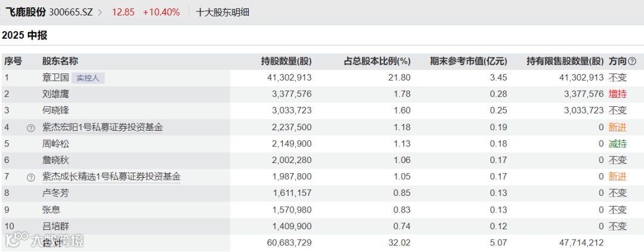Open 紫杰宏阳1号私募证券投资基金 link
The height and width of the screenshot is (252, 644).
click(103, 127)
